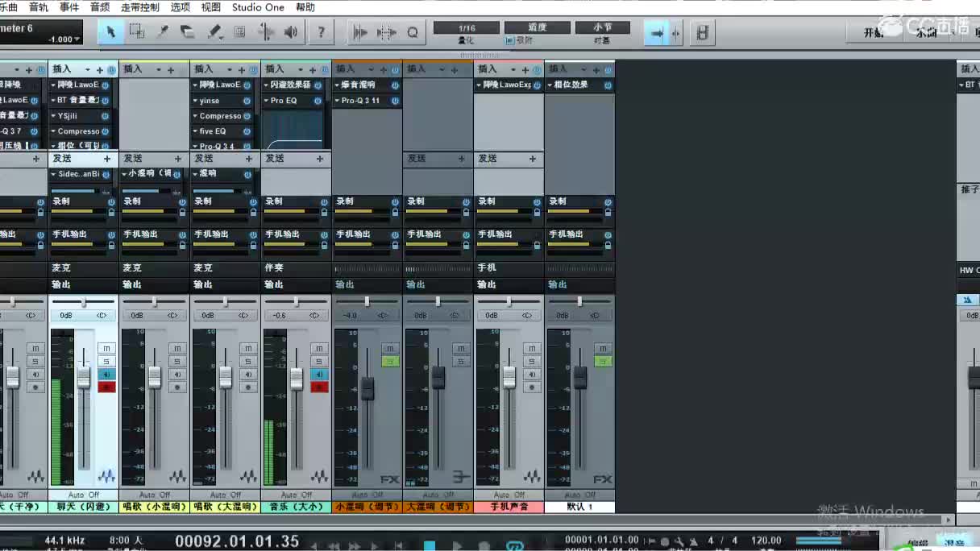Solo the 聊天（闪避） channel
The height and width of the screenshot is (551, 980).
[106, 361]
